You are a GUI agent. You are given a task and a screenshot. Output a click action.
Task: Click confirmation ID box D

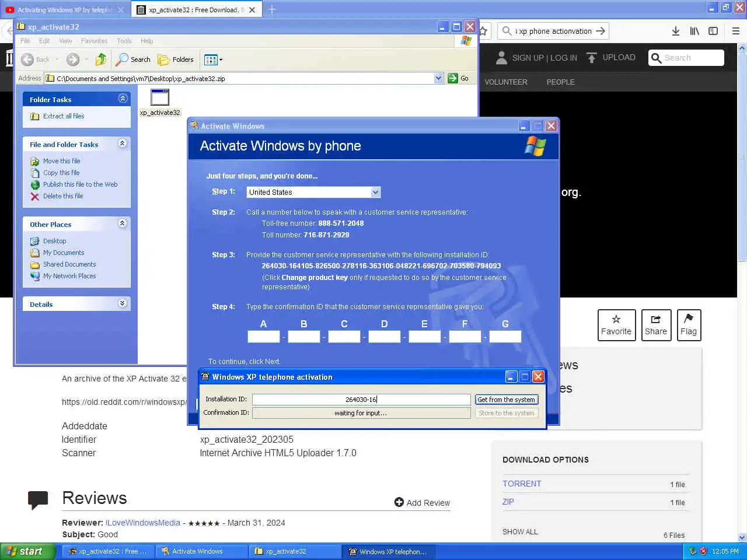point(385,337)
